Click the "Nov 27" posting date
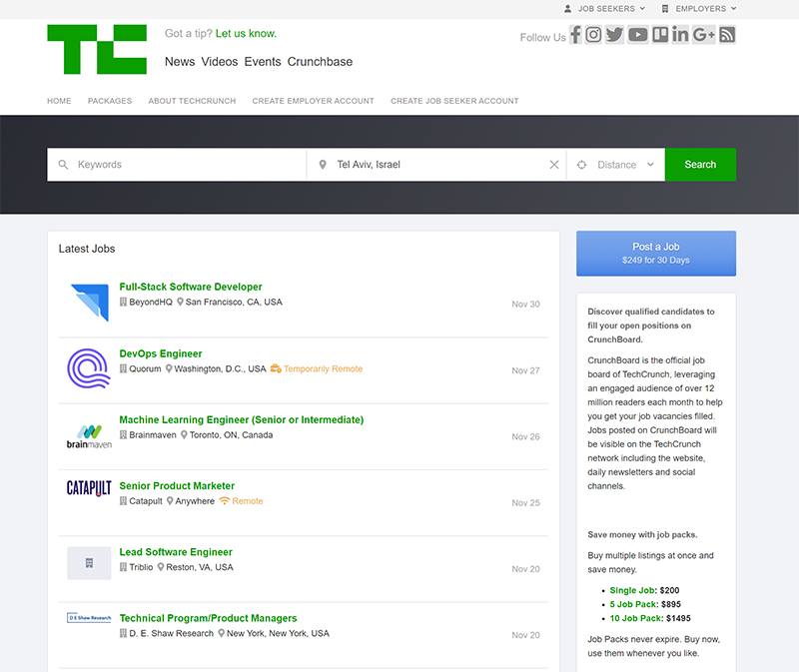Viewport: 799px width, 672px height. click(x=525, y=370)
